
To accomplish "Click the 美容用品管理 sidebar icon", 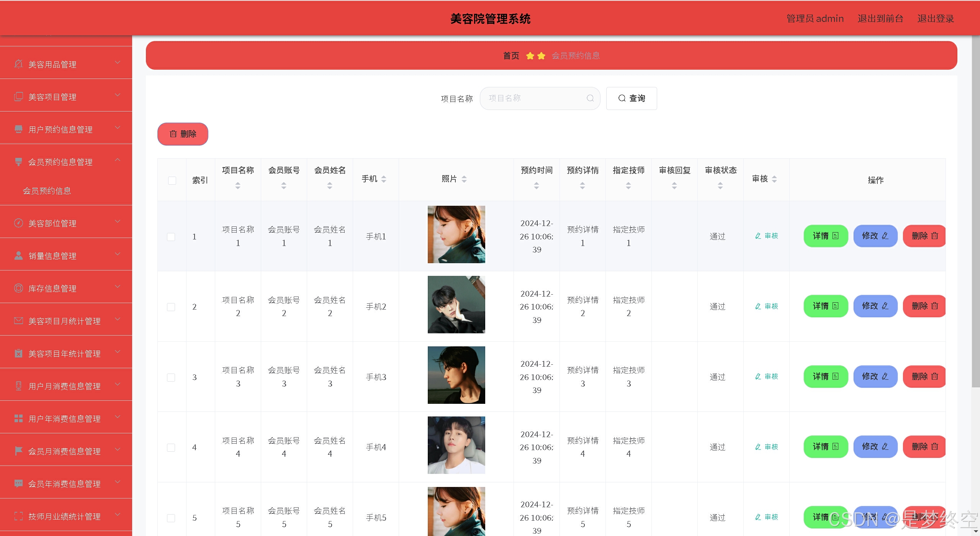I will pyautogui.click(x=18, y=64).
